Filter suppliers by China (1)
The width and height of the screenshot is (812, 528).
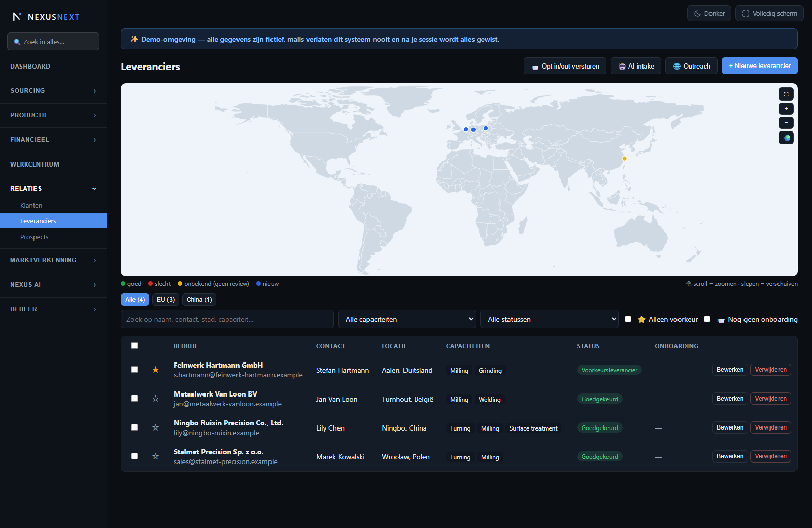[199, 300]
